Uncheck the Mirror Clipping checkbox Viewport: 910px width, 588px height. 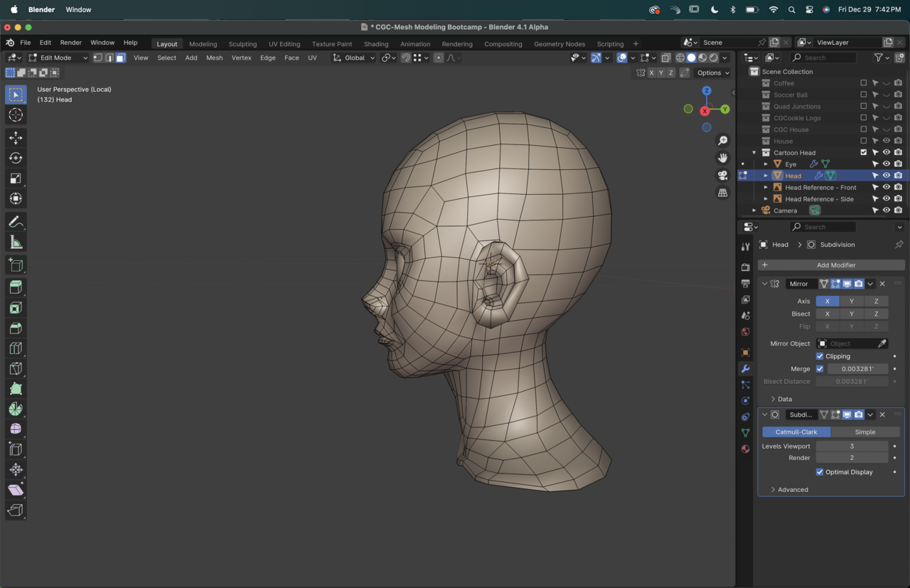[820, 356]
